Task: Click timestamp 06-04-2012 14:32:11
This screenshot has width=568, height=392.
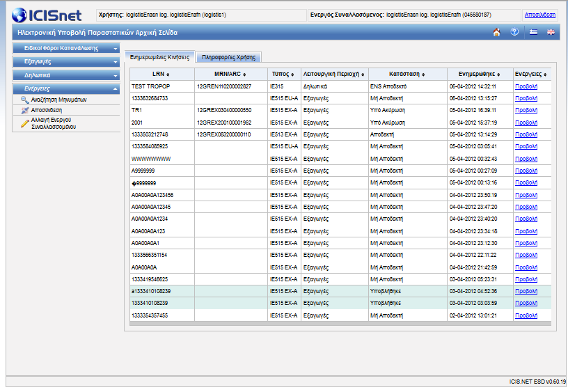Action: [473, 86]
